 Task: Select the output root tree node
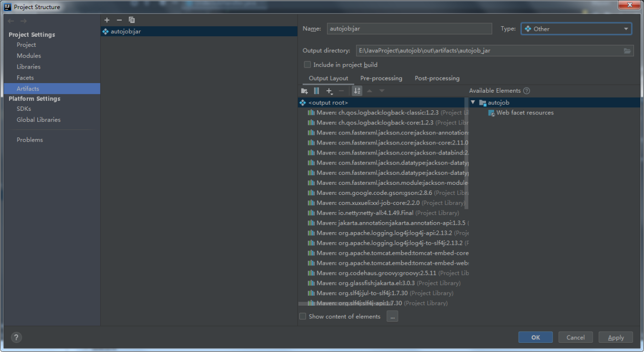[x=383, y=103]
